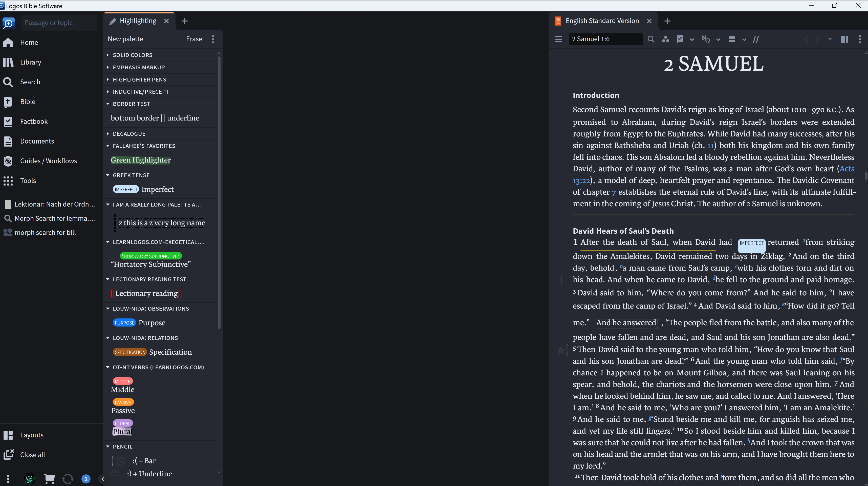
Task: Close the English Standard Version tab
Action: pyautogui.click(x=649, y=21)
